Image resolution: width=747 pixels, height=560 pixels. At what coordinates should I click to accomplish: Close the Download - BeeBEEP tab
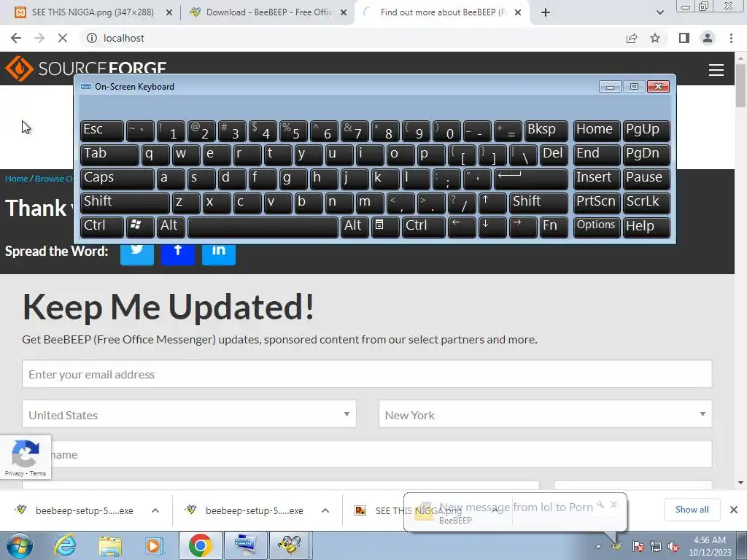click(344, 12)
